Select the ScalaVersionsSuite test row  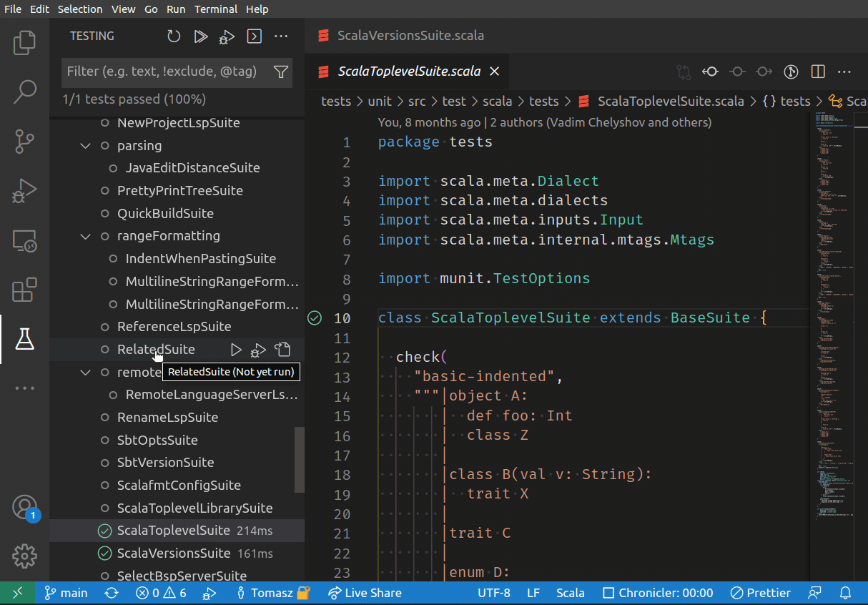pyautogui.click(x=177, y=554)
